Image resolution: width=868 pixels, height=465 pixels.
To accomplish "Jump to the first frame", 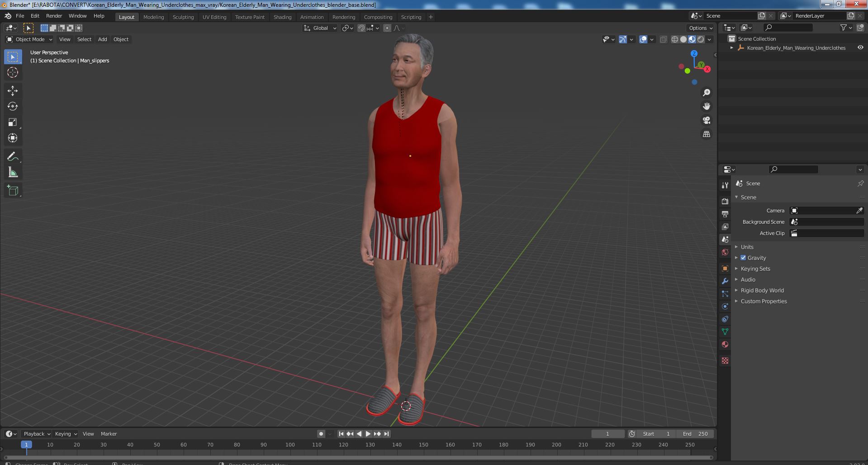I will tap(341, 434).
